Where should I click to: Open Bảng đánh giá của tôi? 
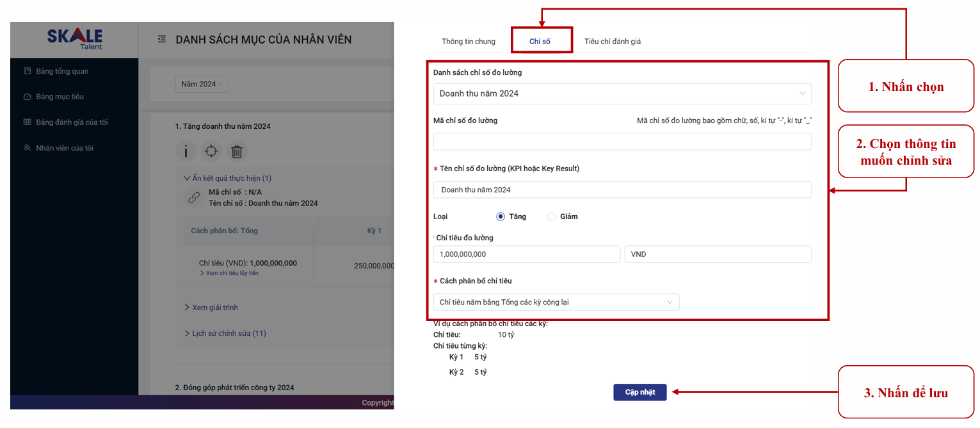click(x=72, y=122)
